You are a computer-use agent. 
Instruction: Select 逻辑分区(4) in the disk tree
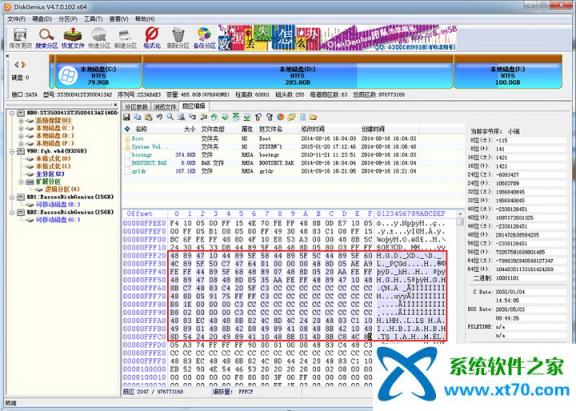(x=62, y=189)
